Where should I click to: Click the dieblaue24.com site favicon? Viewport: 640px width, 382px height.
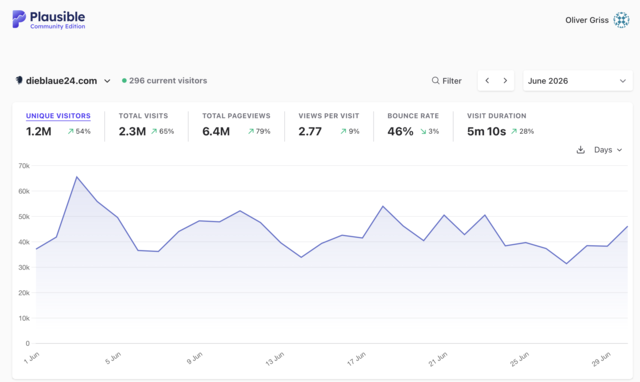(19, 80)
